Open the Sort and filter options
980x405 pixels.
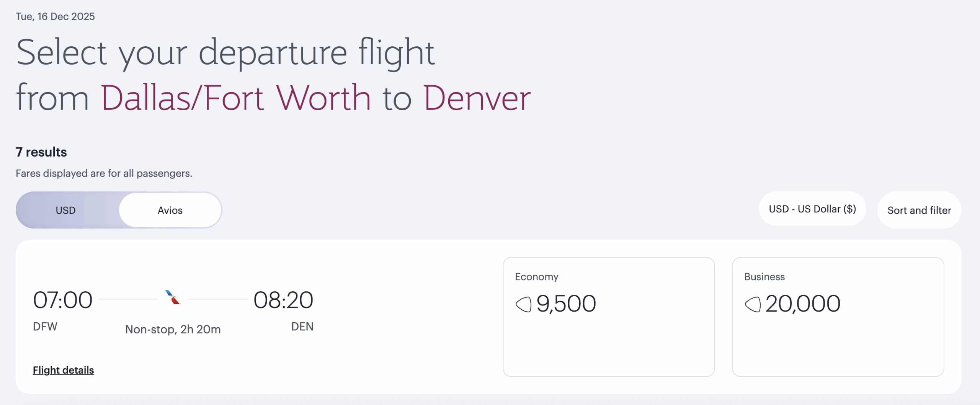coord(919,210)
